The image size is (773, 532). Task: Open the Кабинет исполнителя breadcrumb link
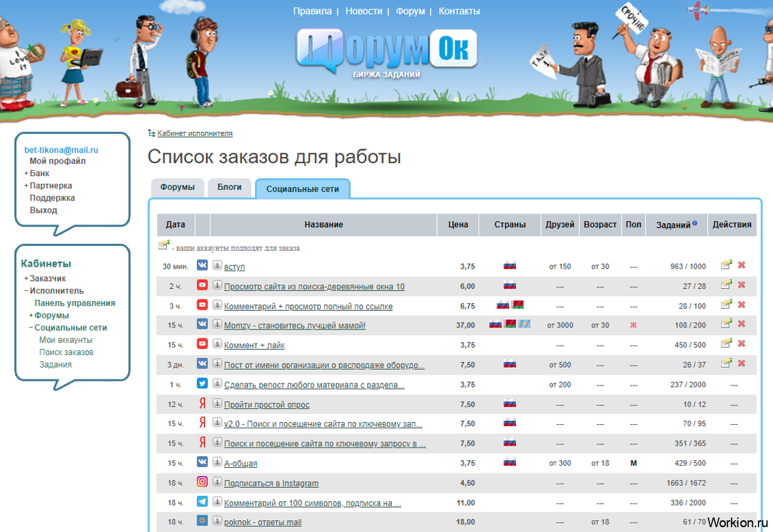(195, 133)
